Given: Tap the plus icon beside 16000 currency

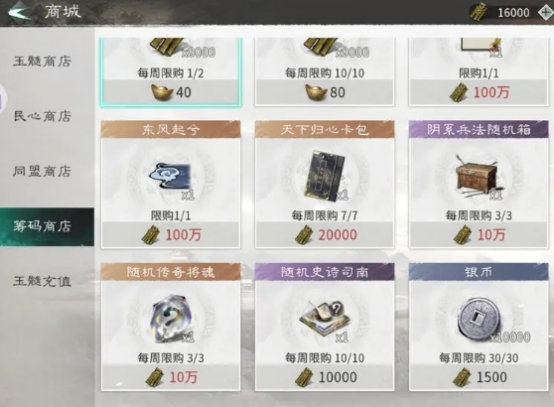Looking at the screenshot, I should pyautogui.click(x=546, y=12).
